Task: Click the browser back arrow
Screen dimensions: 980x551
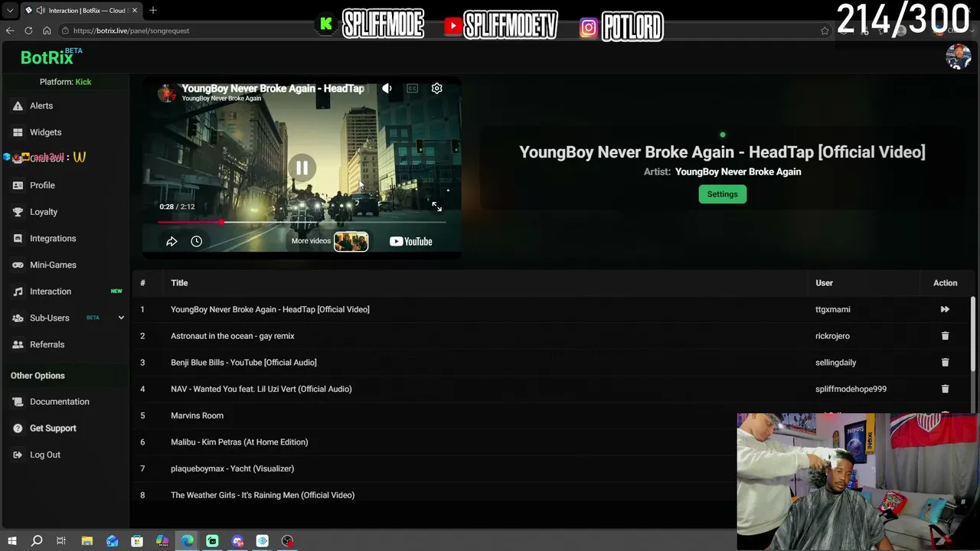Action: [10, 31]
